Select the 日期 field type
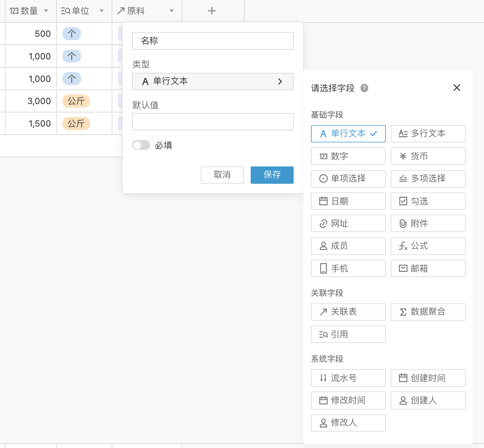This screenshot has width=484, height=448. point(348,201)
